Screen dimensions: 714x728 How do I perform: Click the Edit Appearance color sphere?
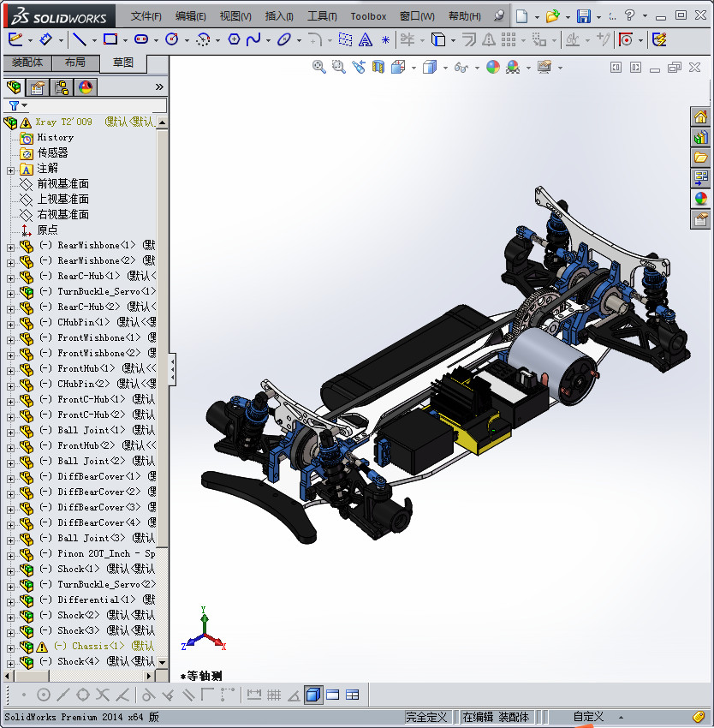click(x=493, y=68)
